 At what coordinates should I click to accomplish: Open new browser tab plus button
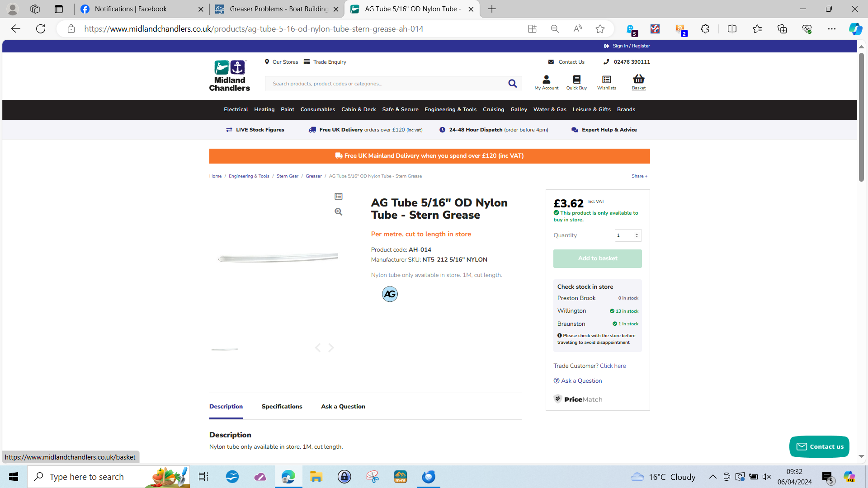tap(491, 9)
